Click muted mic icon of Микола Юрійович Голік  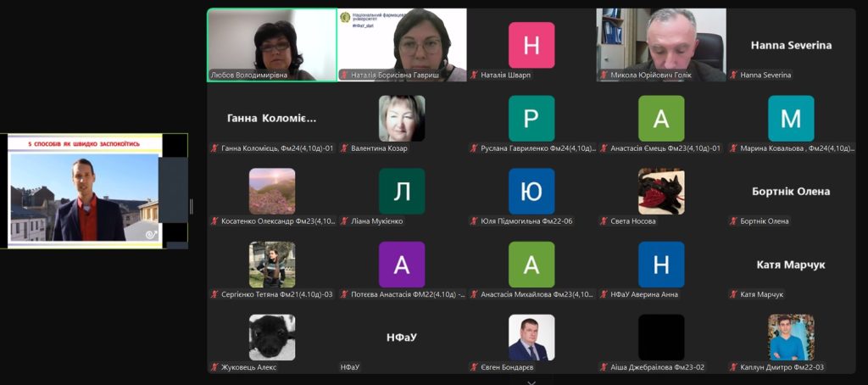(604, 75)
